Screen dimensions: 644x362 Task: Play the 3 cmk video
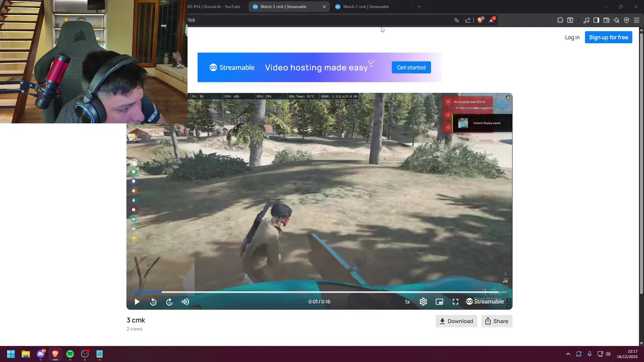tap(137, 302)
